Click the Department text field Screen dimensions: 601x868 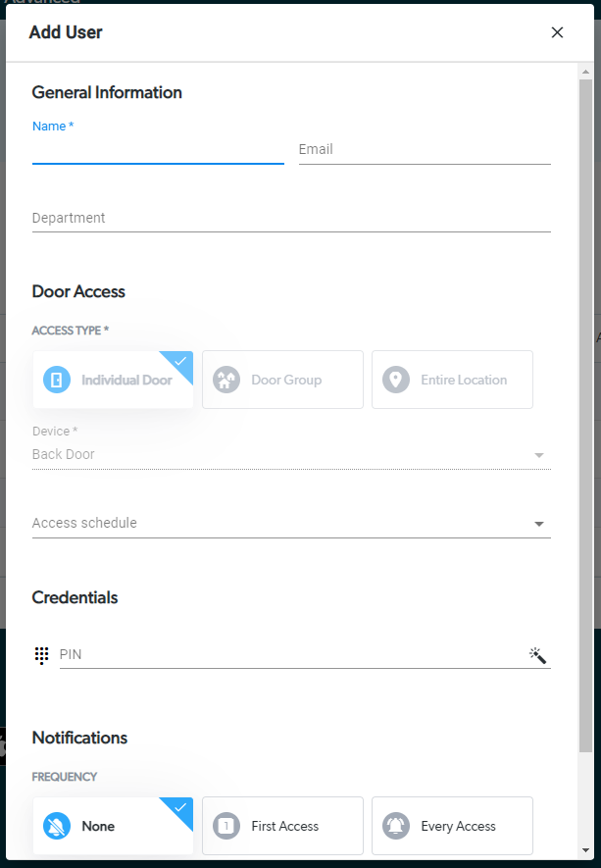[x=291, y=218]
